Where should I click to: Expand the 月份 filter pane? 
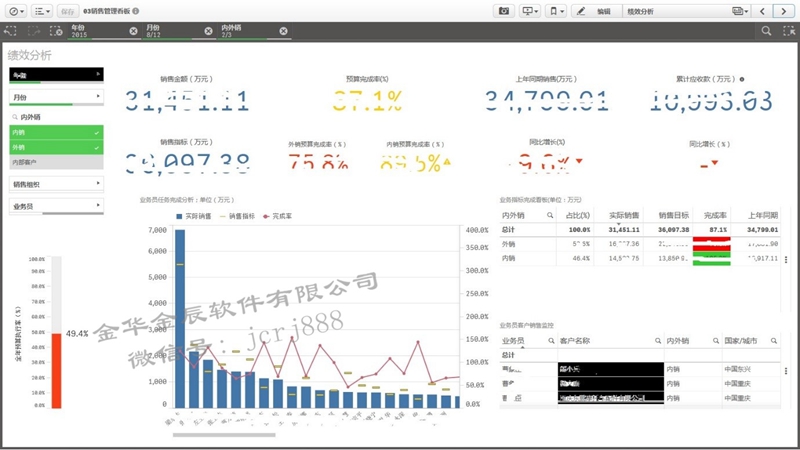(x=56, y=97)
